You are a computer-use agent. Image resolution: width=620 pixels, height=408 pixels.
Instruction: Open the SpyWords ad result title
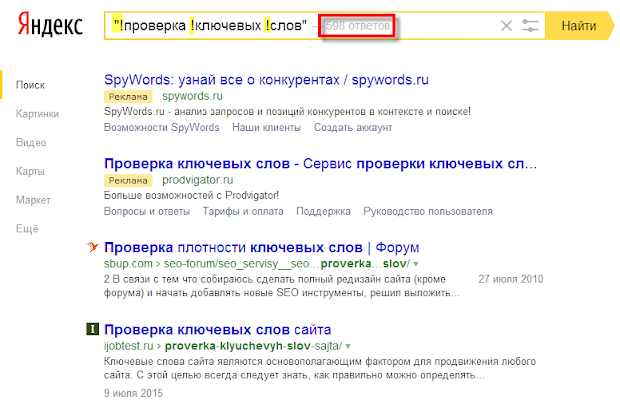(266, 80)
